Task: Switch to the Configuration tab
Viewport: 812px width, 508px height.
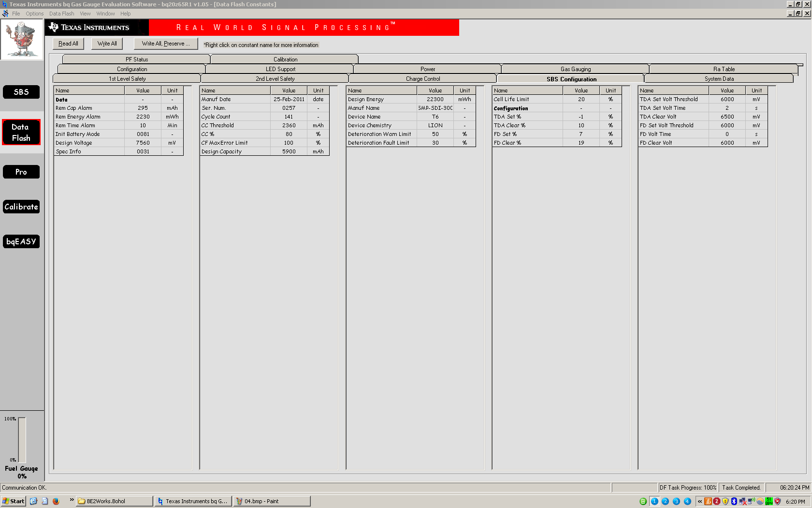Action: [132, 69]
